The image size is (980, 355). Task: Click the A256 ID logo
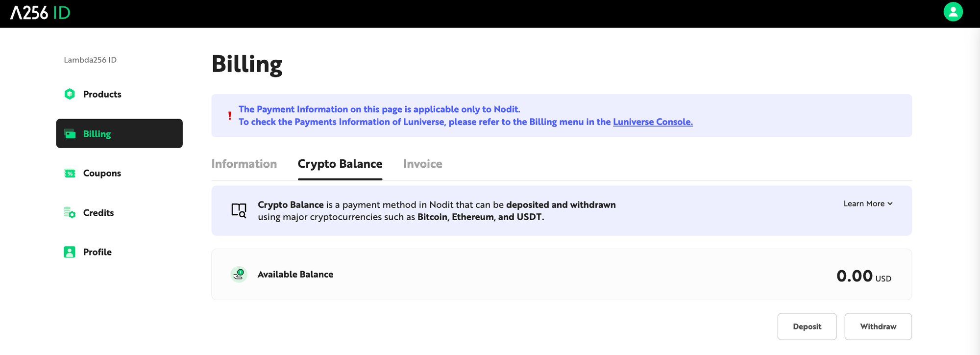coord(40,13)
